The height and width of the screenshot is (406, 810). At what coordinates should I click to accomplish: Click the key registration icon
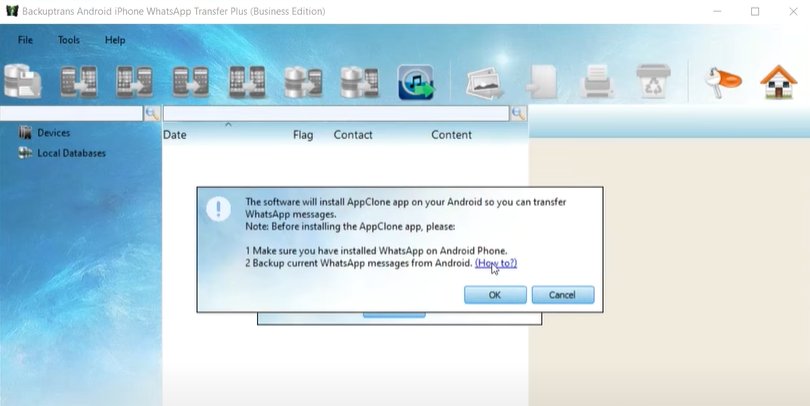point(723,82)
